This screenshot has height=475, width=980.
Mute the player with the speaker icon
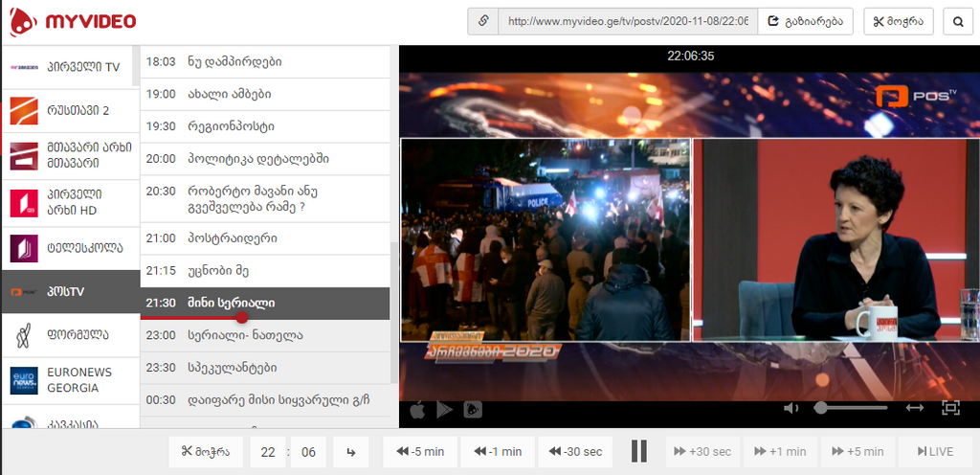(791, 408)
